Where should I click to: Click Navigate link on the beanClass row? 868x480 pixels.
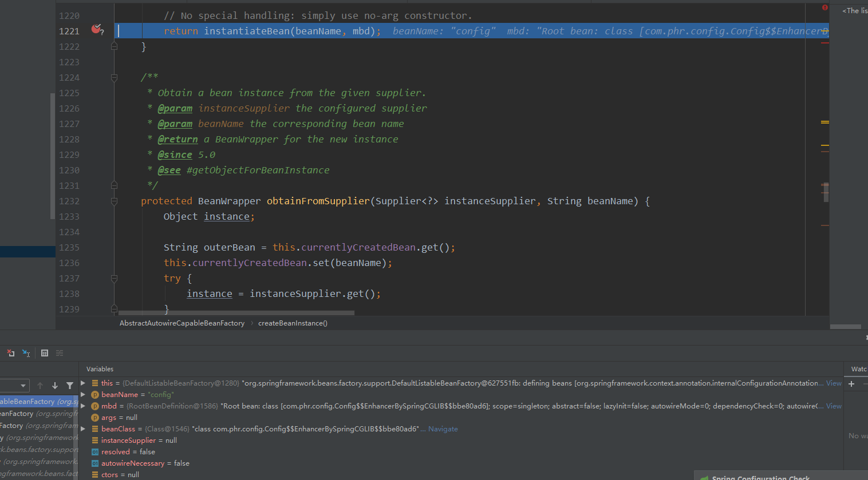[x=443, y=429]
